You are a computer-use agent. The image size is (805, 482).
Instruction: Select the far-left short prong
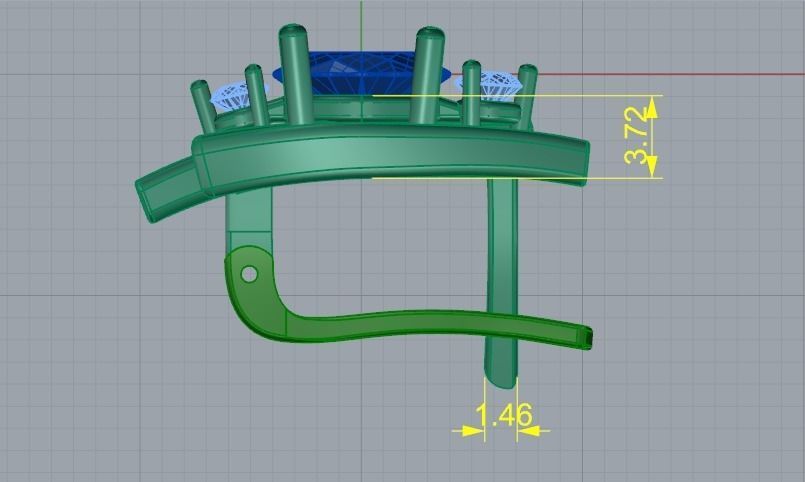[x=203, y=107]
